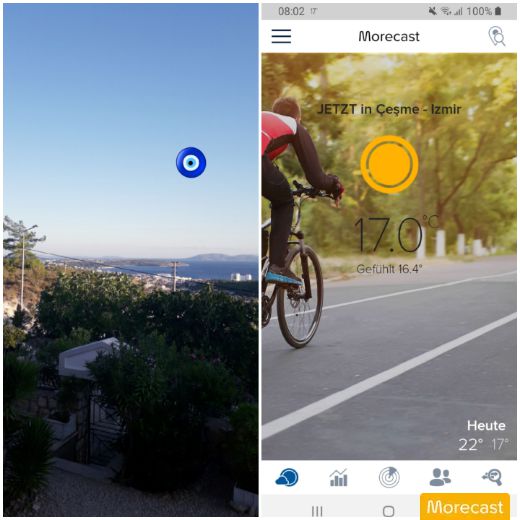Tap the Android home button
520x520 pixels.
(x=389, y=511)
